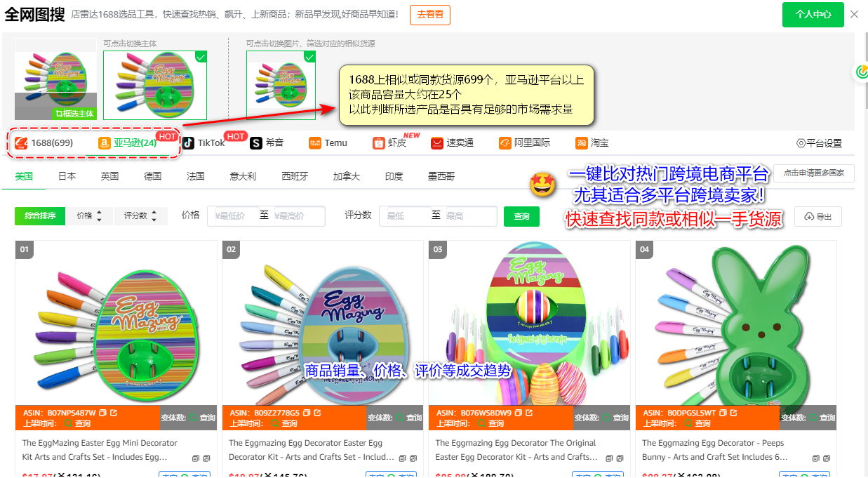Switch to the Temu platform results
Screen dimensions: 868x478
[327, 142]
